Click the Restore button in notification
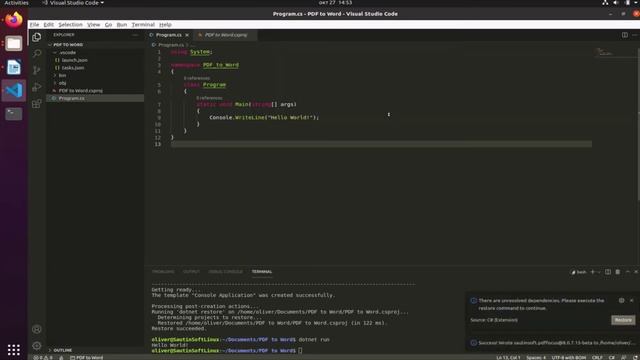640x360 pixels. 623,320
